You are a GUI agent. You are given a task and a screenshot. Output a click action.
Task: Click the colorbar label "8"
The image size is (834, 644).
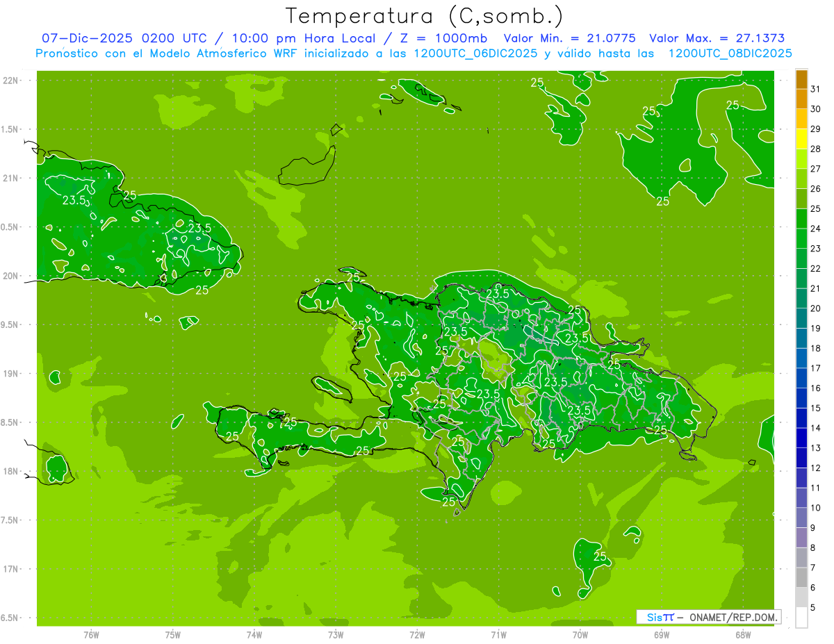click(x=812, y=548)
